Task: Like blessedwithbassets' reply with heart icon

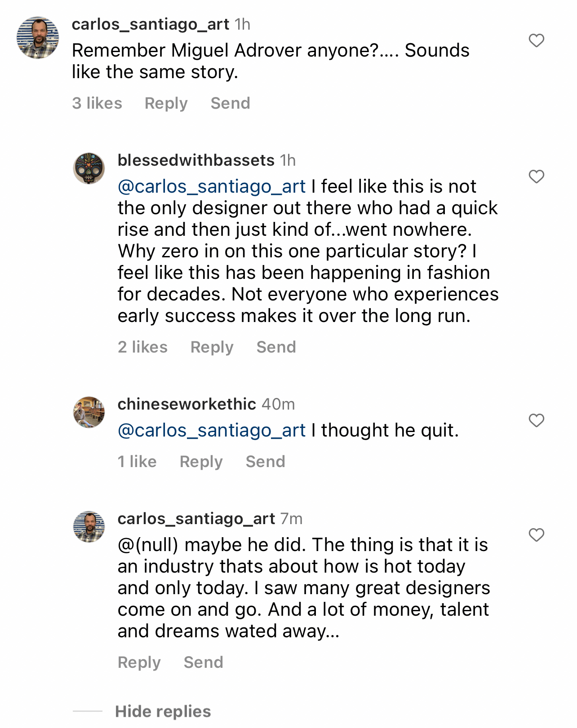Action: coord(536,176)
